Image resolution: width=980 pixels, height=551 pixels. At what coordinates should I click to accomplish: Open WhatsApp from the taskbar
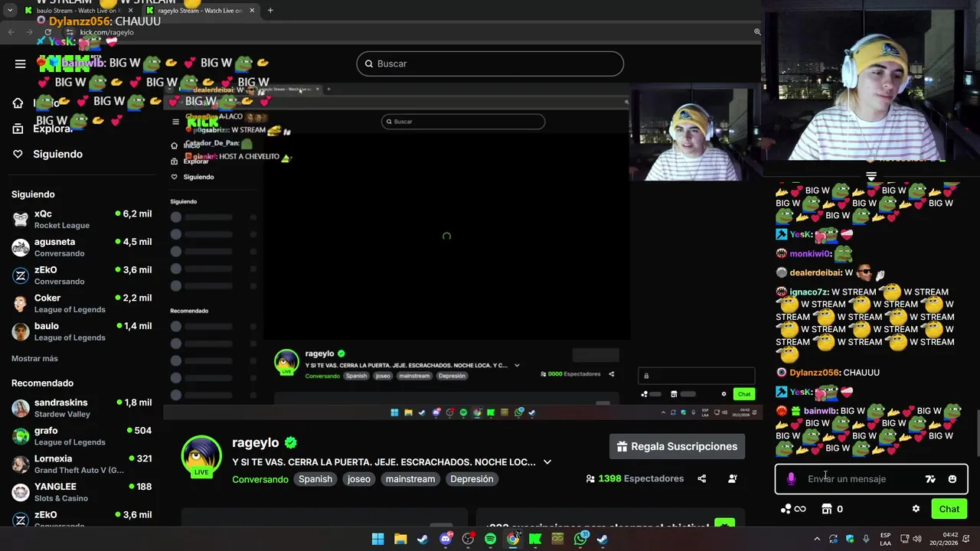pos(580,539)
